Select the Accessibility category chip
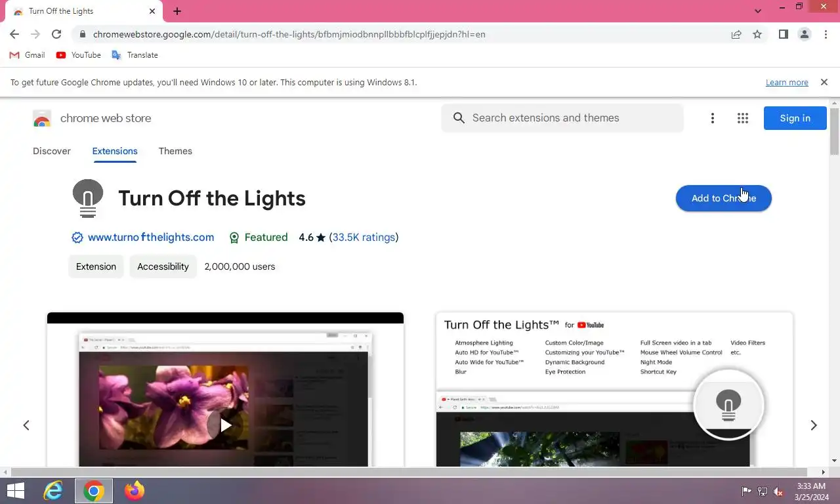Viewport: 840px width, 504px height. [x=163, y=266]
